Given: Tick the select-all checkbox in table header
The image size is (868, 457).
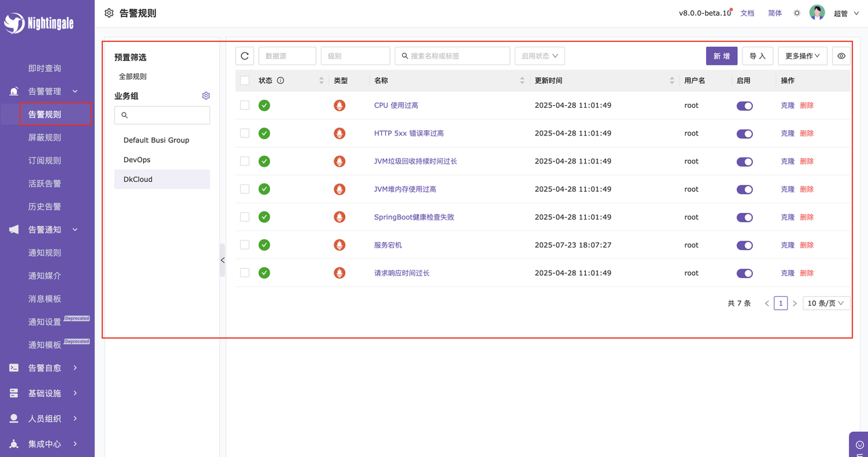Looking at the screenshot, I should tap(245, 81).
